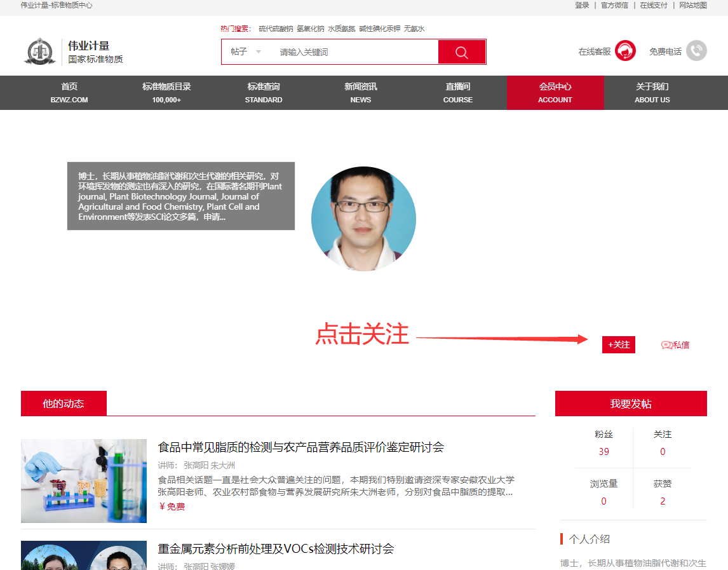Go to the 首页 BZWZ.COM nav tab
Image resolution: width=728 pixels, height=570 pixels.
(69, 93)
